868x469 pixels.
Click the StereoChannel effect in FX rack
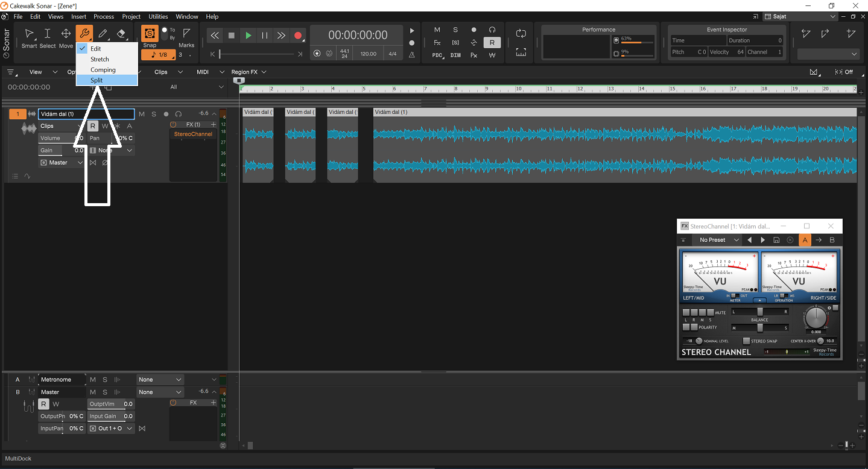coord(193,134)
